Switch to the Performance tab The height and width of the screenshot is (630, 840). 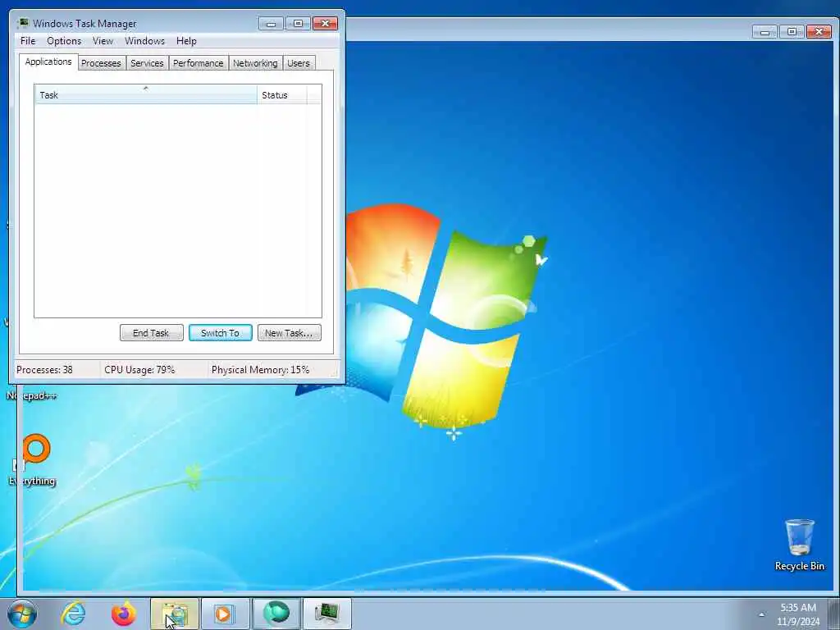click(198, 63)
